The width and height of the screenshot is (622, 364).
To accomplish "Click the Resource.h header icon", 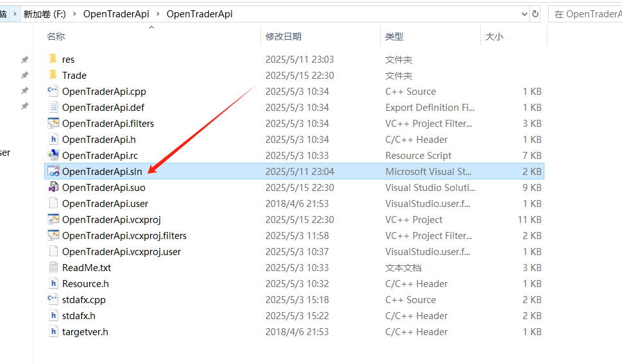I will (x=53, y=283).
